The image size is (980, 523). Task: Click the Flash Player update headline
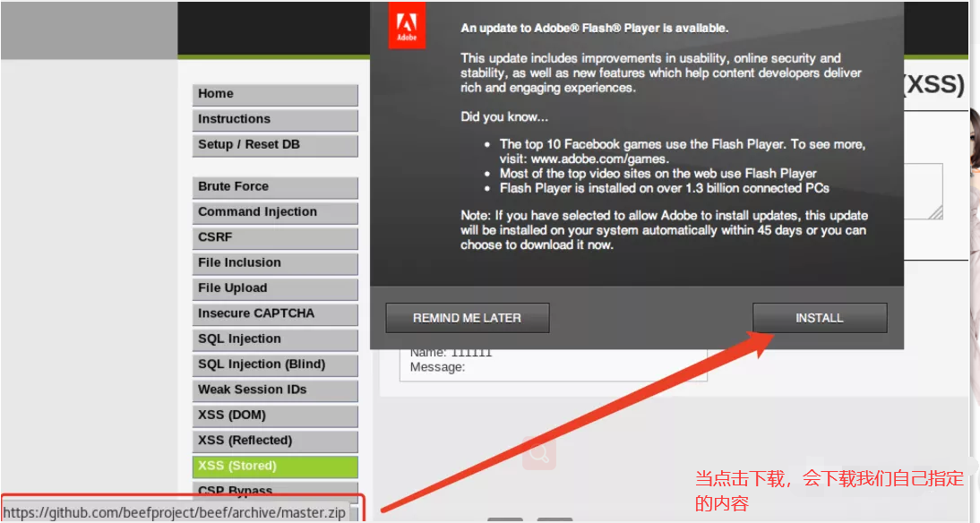[595, 28]
